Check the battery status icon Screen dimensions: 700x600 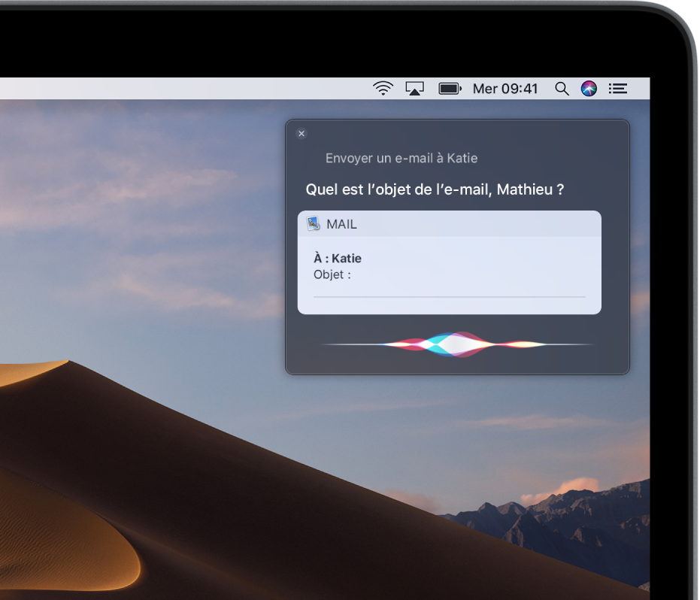click(x=450, y=88)
